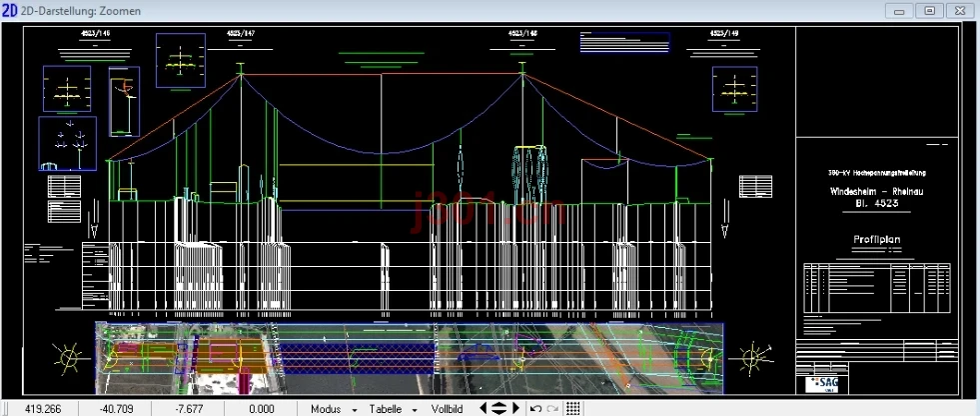Select the coordinate field showing 0.000
980x416 pixels.
click(x=262, y=409)
